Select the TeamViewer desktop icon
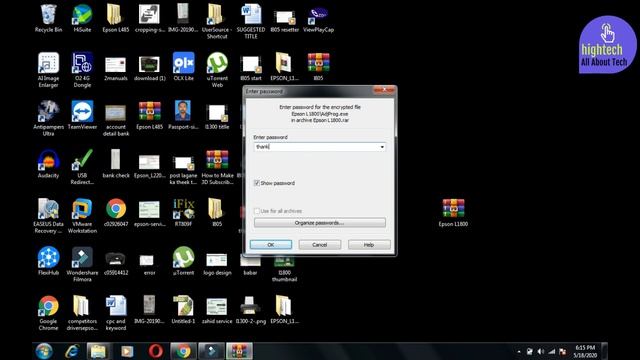 click(x=82, y=115)
